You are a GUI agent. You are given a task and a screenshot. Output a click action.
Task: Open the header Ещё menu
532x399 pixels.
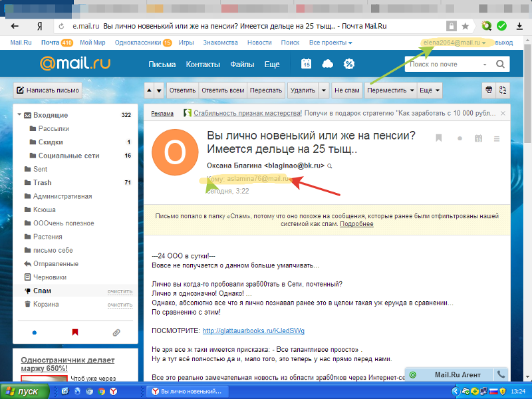click(272, 65)
